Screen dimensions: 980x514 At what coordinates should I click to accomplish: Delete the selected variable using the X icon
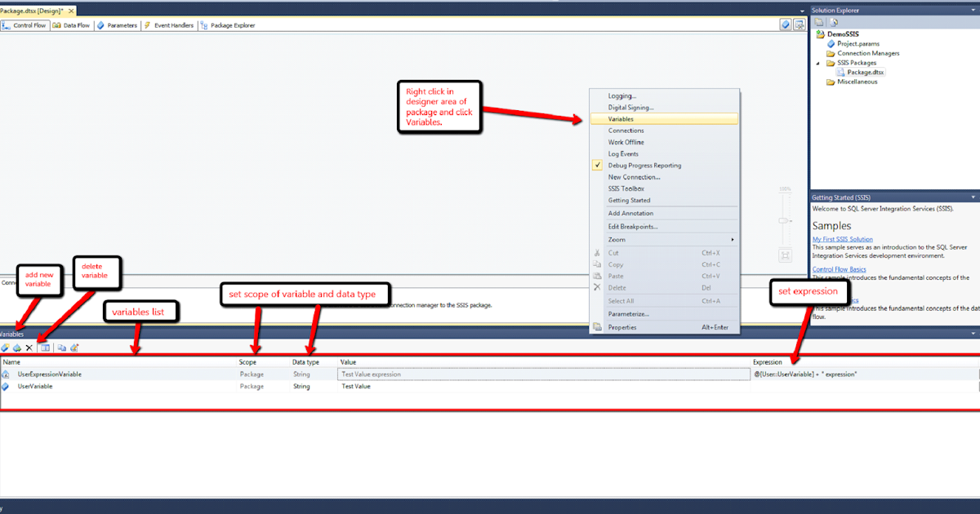(x=29, y=348)
